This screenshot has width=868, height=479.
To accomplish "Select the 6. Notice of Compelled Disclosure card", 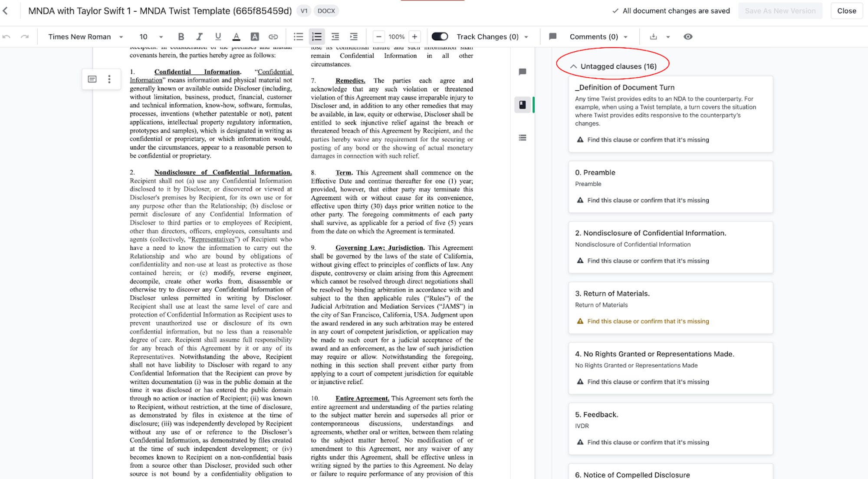I will [x=671, y=472].
